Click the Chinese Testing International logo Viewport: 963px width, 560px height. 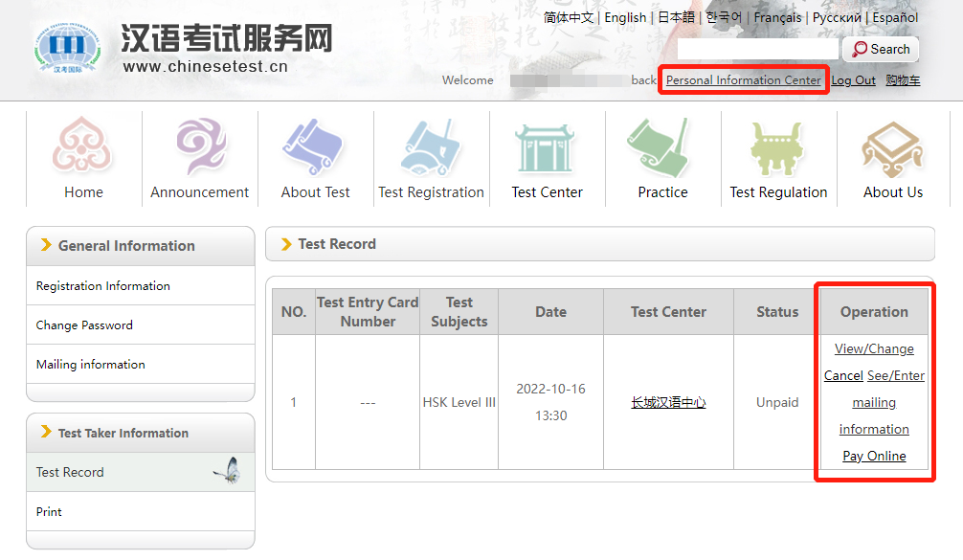(x=67, y=47)
